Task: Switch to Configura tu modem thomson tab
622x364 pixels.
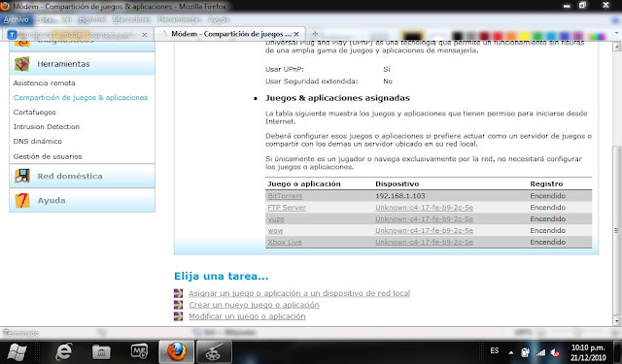Action: click(78, 35)
